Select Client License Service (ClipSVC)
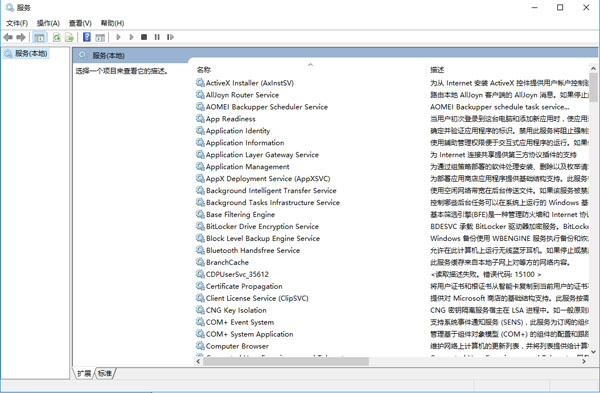Image resolution: width=600 pixels, height=393 pixels. point(257,298)
